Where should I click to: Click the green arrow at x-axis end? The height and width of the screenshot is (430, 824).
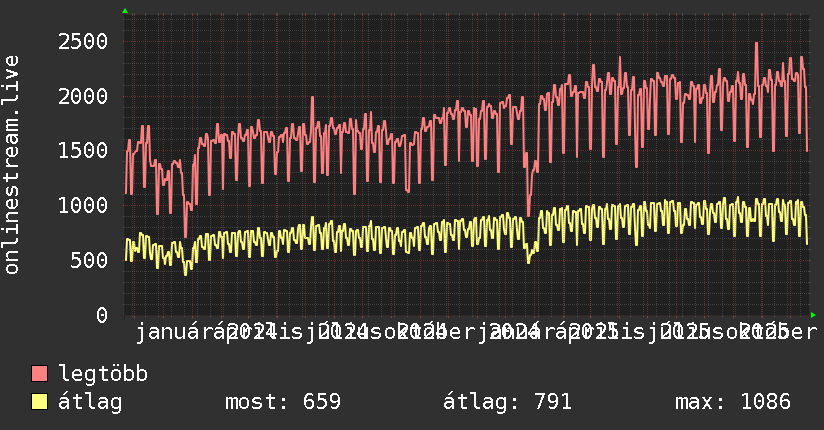813,315
